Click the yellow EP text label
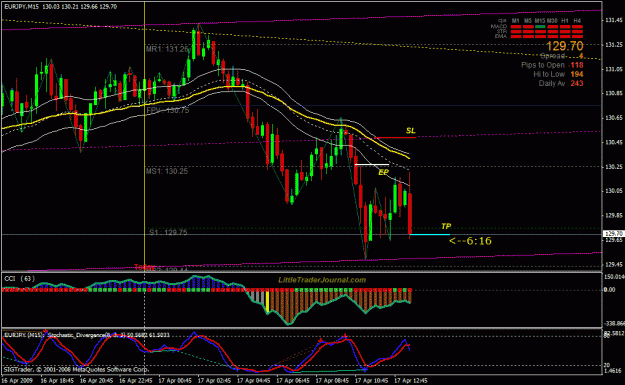Viewport: 625px width, 385px height. coord(383,172)
